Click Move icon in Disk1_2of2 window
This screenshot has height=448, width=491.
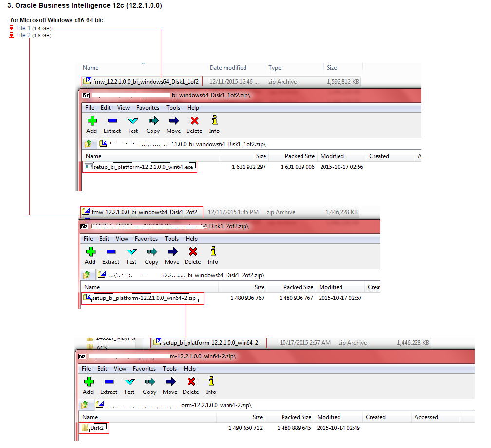(x=172, y=252)
